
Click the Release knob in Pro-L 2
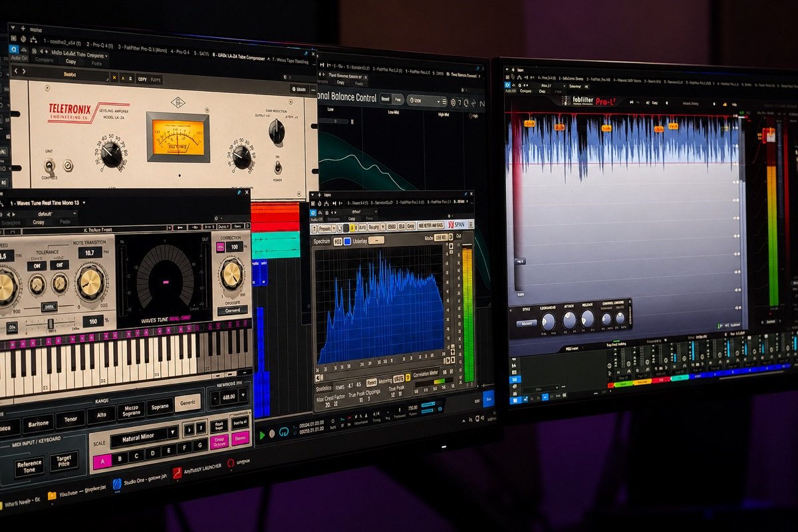(588, 320)
